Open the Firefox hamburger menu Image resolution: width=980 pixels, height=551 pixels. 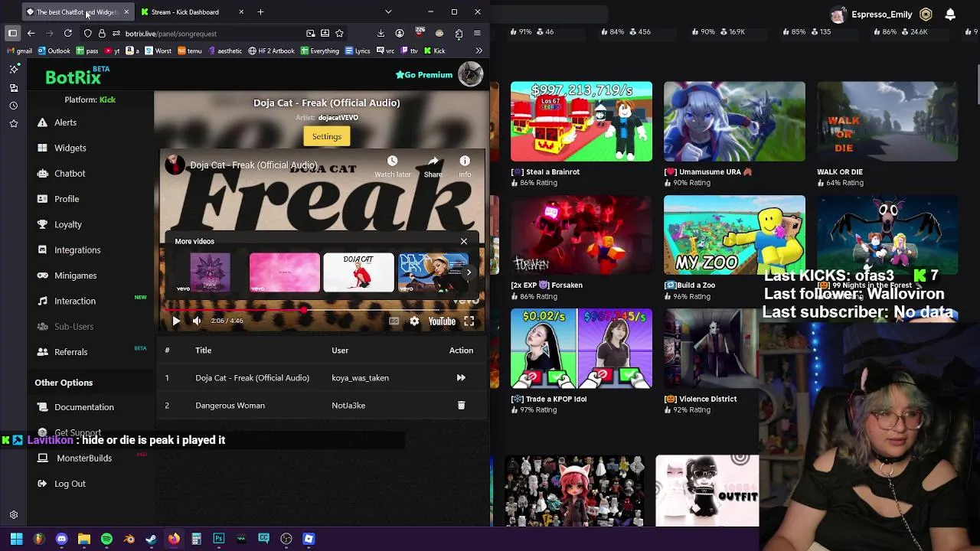(x=477, y=34)
